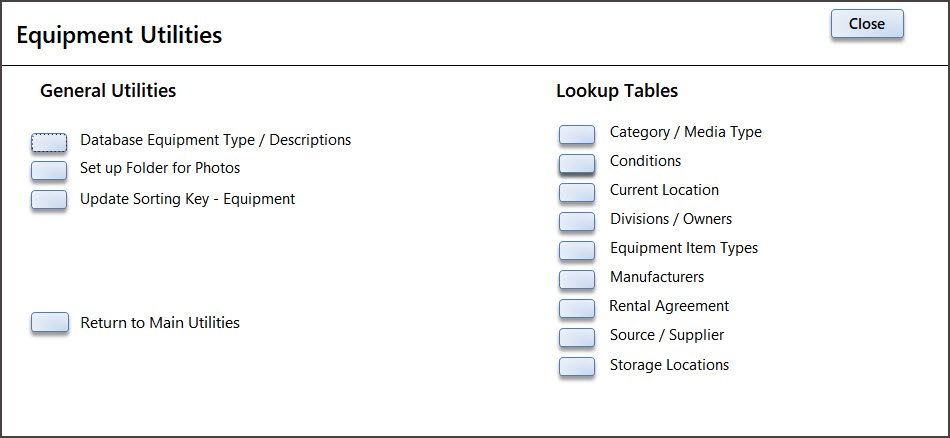Select the Return to Main Utilities text

[x=160, y=322]
